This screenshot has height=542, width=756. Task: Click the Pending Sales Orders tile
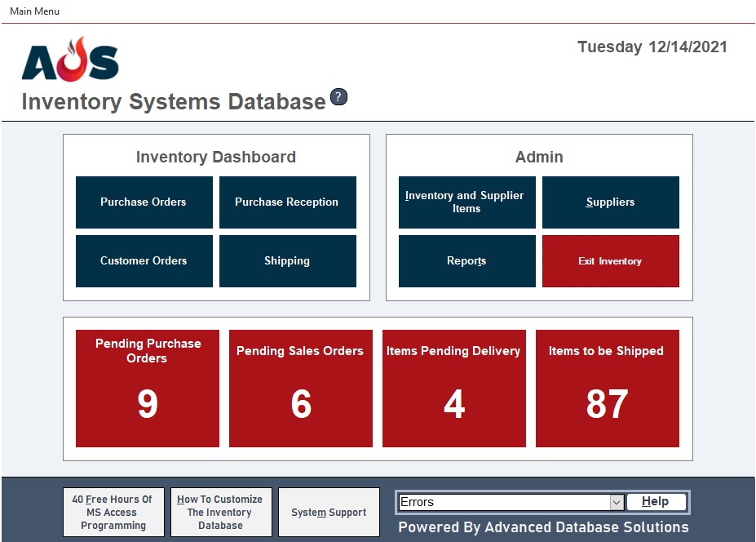pos(300,389)
